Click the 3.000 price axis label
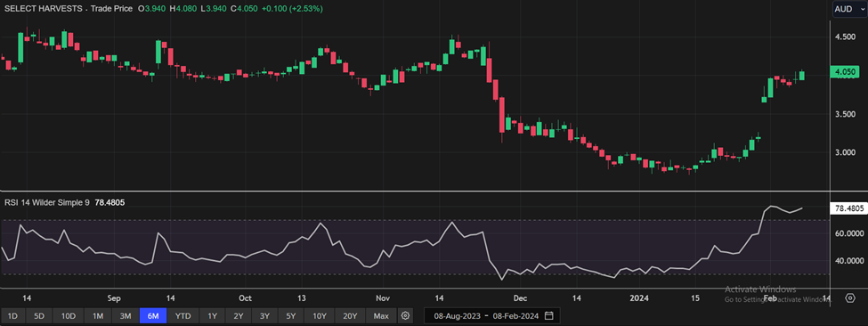Viewport: 868px width, 326px height. click(x=846, y=153)
